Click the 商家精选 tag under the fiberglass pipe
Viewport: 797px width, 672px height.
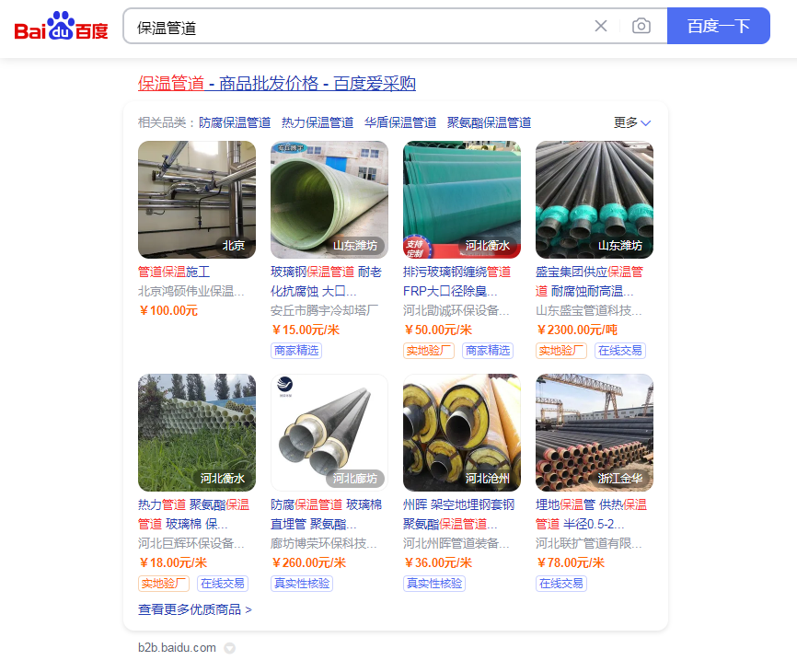[x=295, y=351]
